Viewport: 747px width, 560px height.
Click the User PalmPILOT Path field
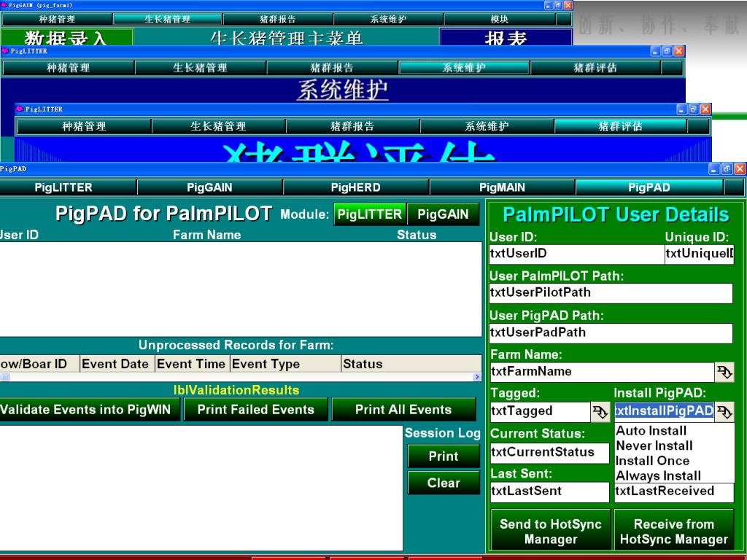[x=611, y=293]
